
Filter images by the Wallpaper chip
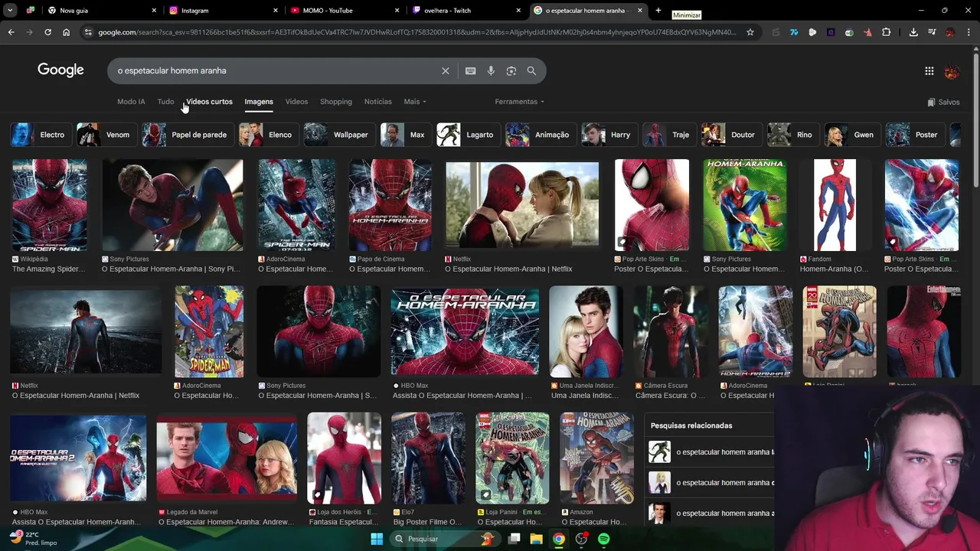click(x=341, y=135)
